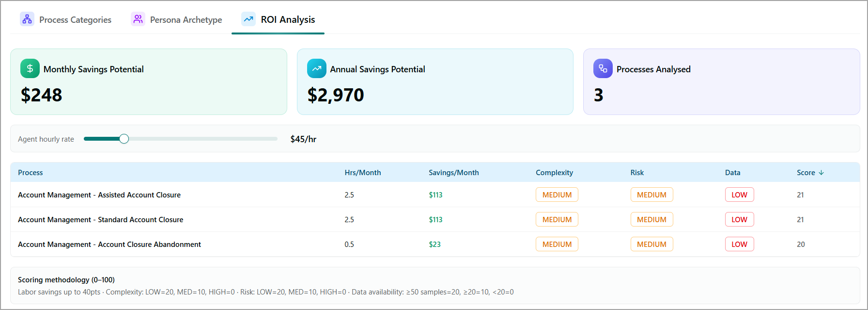Click the Process Categories hierarchy icon

pyautogui.click(x=27, y=19)
